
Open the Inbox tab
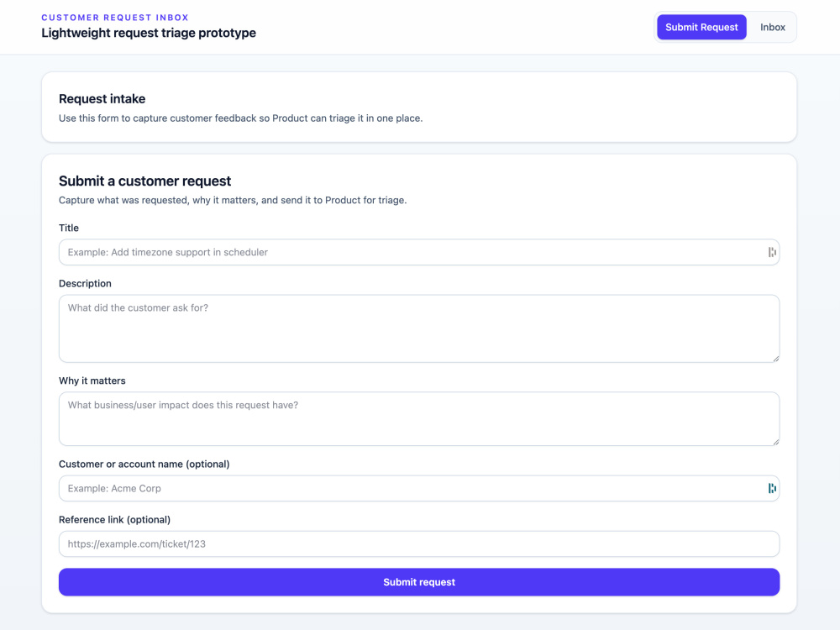(x=772, y=28)
